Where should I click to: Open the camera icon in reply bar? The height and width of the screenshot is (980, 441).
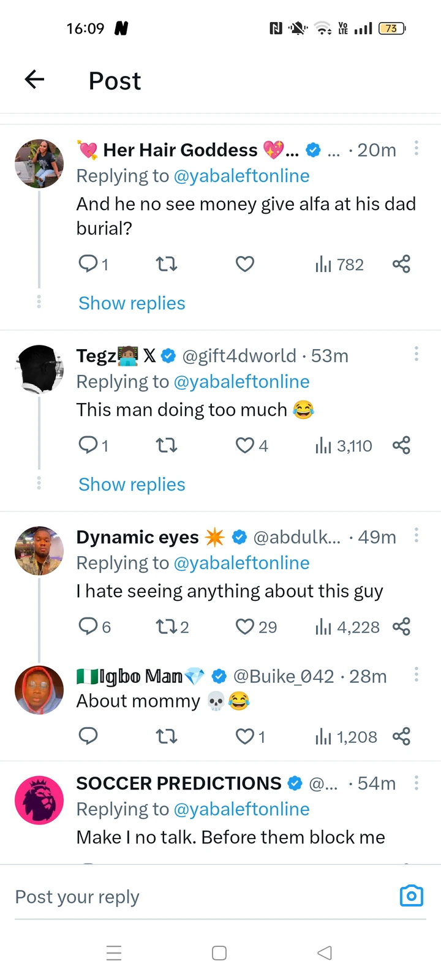(x=411, y=896)
